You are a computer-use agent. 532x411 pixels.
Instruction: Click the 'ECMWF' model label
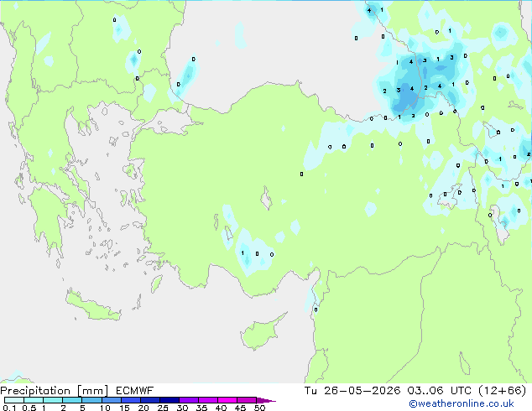[135, 391]
